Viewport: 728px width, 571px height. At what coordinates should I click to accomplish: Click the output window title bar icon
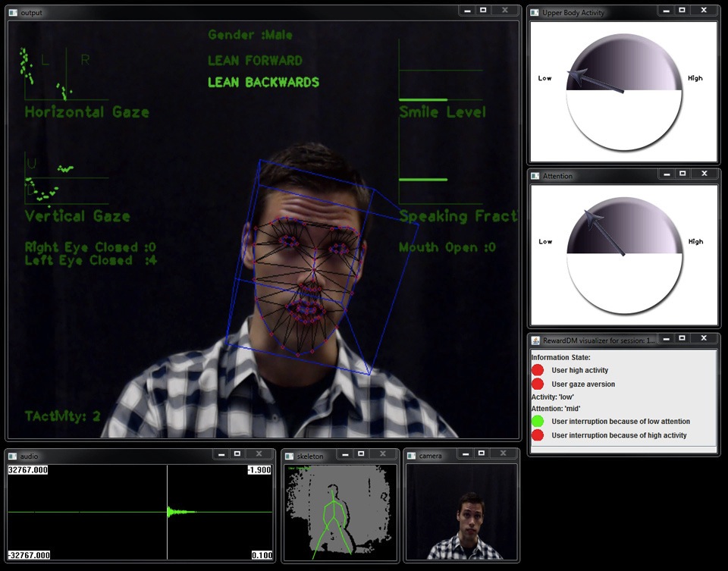click(x=13, y=13)
